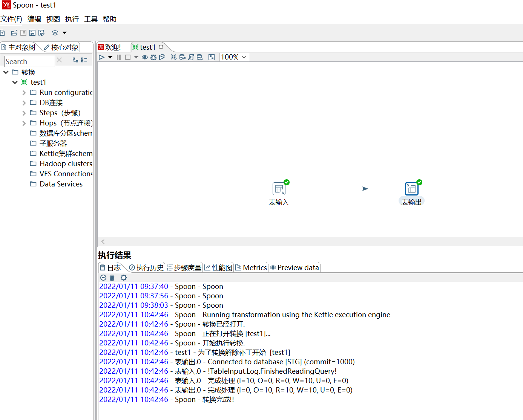
Task: Click the Stop transformation square icon
Action: 127,57
